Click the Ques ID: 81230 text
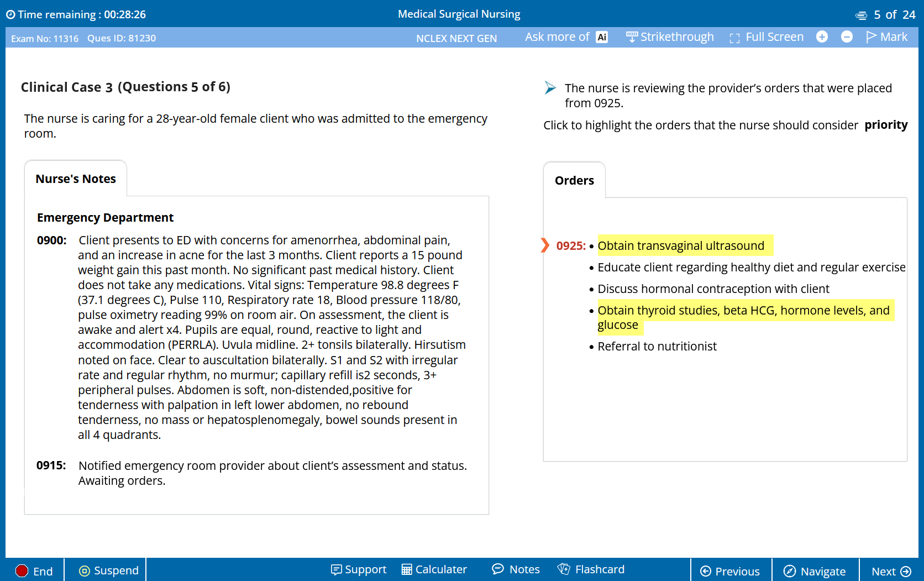 (122, 38)
